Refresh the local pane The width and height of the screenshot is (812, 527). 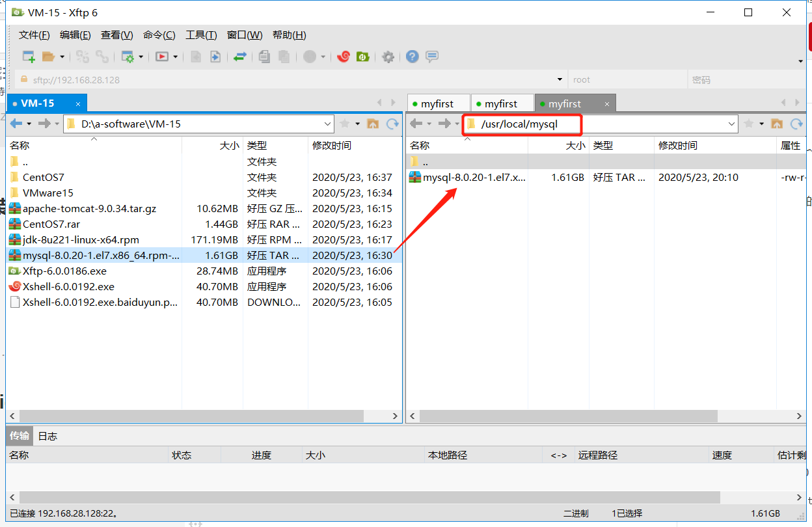(392, 124)
